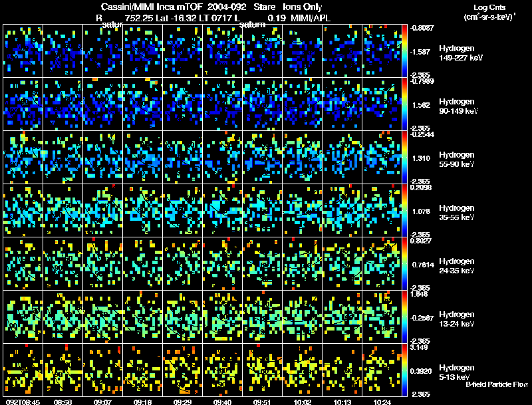The height and width of the screenshot is (405, 532).
Task: Select the 5-13 keV panel at 09:51
Action: pos(262,370)
